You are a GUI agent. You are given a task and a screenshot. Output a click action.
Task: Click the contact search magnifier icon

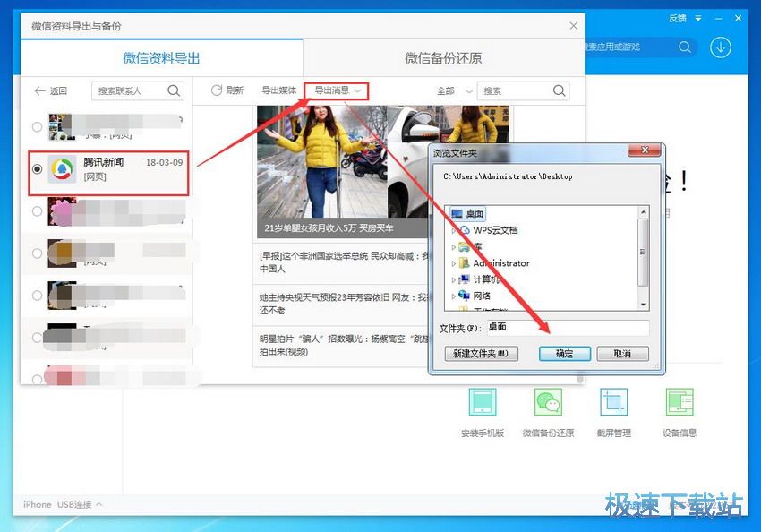174,90
